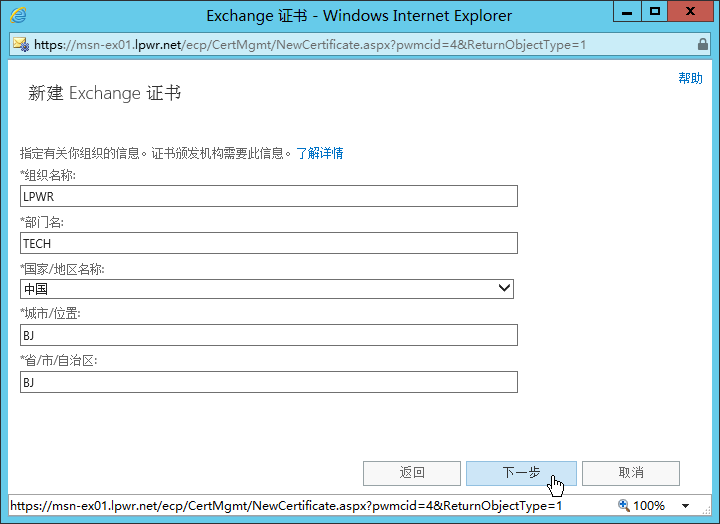This screenshot has height=524, width=720.
Task: Click the *城市/位置: label
Action: click(51, 313)
